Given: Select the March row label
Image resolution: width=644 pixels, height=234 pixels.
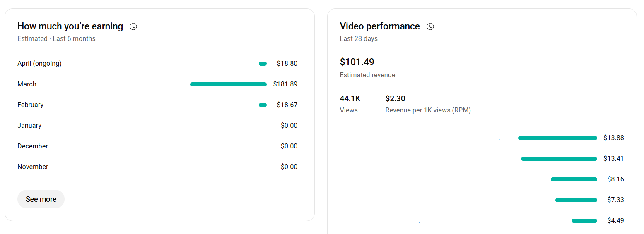Looking at the screenshot, I should pos(27,84).
